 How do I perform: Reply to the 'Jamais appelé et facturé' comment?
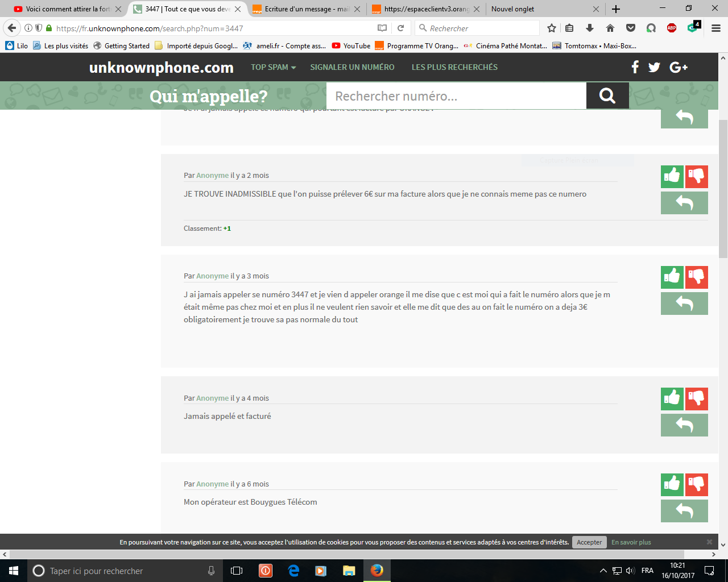[x=684, y=425]
